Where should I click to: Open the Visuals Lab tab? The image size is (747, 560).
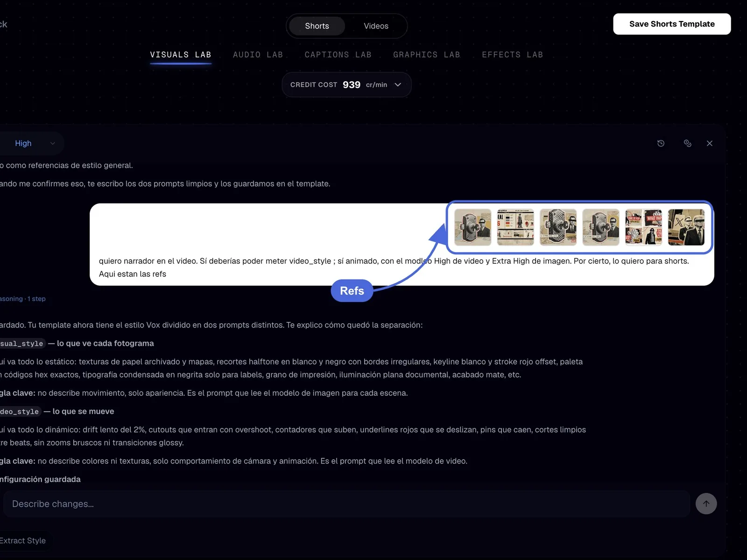(181, 55)
